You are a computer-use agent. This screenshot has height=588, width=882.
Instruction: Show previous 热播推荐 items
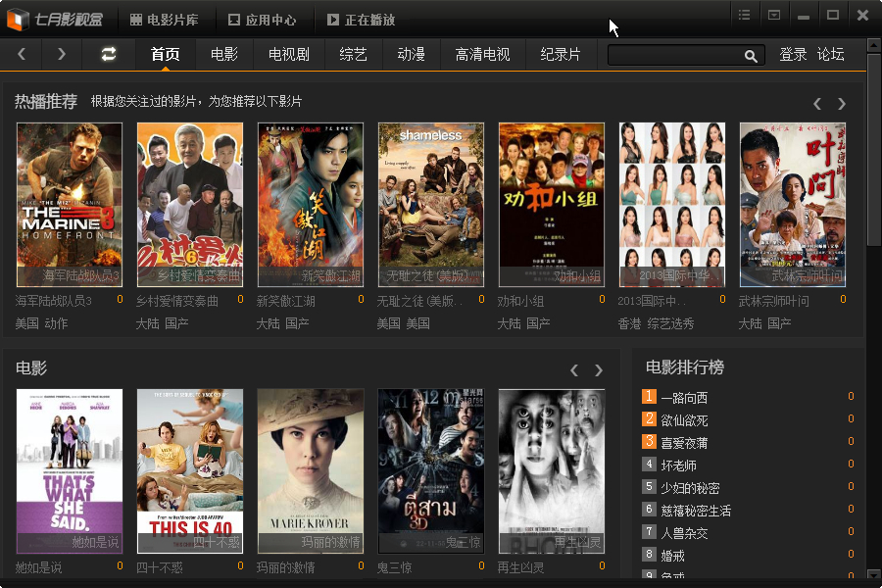point(817,104)
